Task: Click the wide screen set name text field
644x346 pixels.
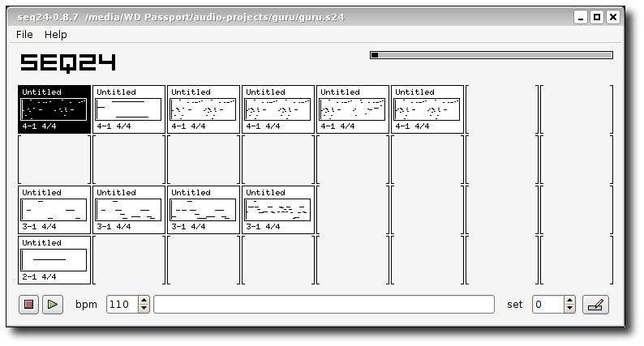Action: [x=324, y=305]
